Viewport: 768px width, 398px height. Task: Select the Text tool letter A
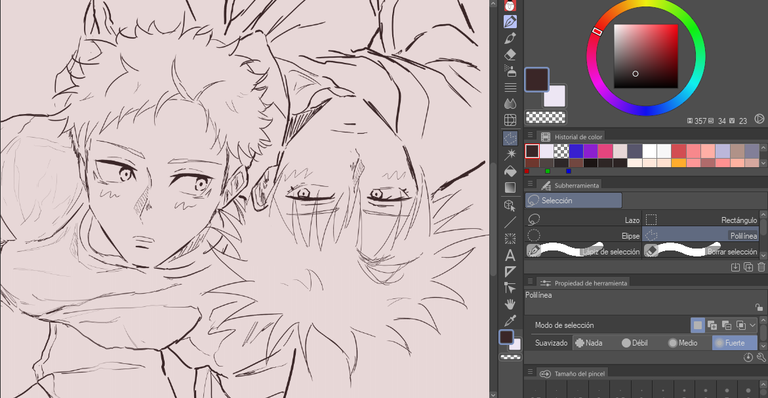(510, 255)
